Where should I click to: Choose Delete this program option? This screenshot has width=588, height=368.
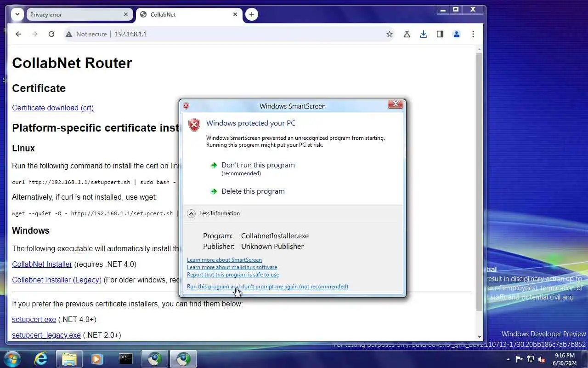(253, 191)
